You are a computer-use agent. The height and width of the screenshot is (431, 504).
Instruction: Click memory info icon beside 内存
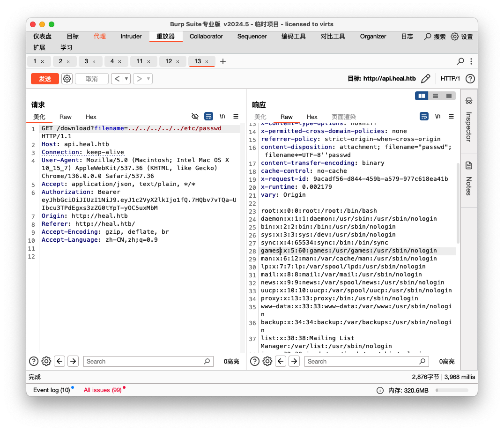coord(380,390)
